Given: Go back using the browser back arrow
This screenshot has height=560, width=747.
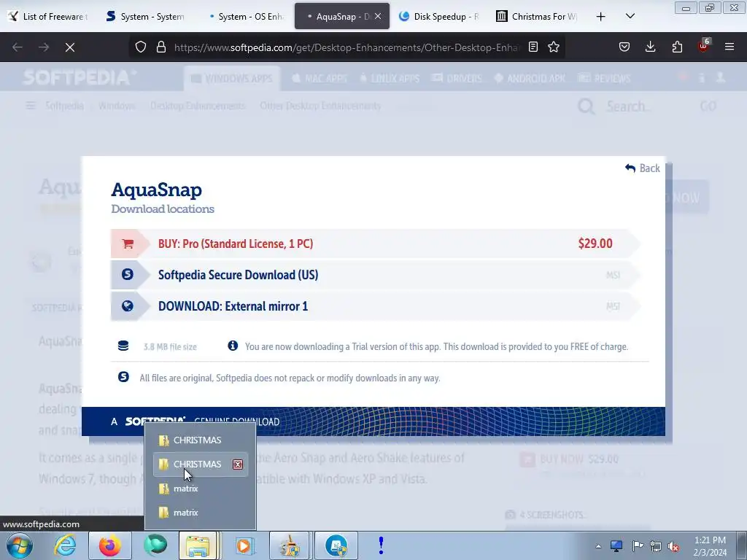Looking at the screenshot, I should (x=18, y=47).
